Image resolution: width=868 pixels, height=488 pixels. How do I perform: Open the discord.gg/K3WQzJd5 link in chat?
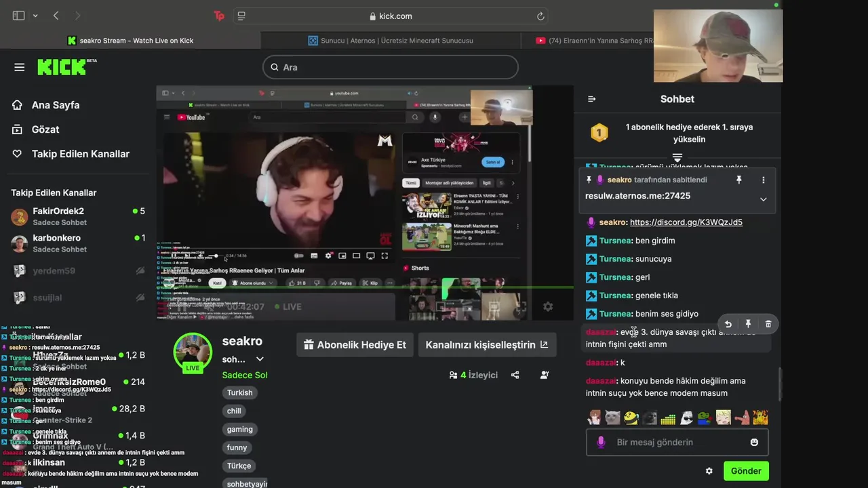686,222
